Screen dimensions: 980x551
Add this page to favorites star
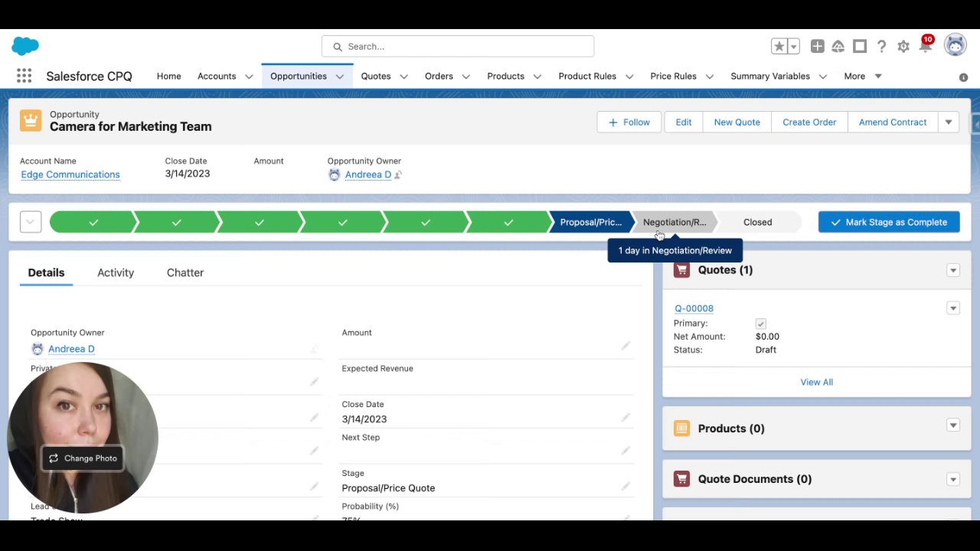pos(779,47)
